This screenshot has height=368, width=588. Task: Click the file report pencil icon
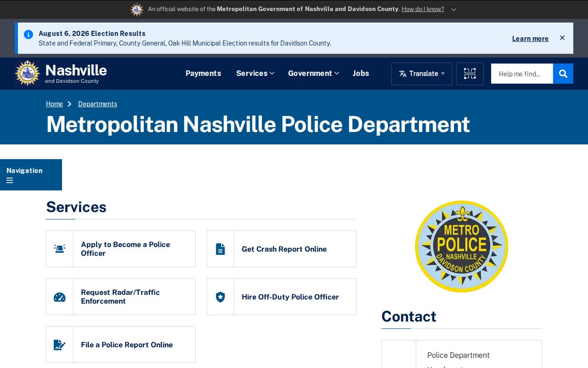[60, 345]
